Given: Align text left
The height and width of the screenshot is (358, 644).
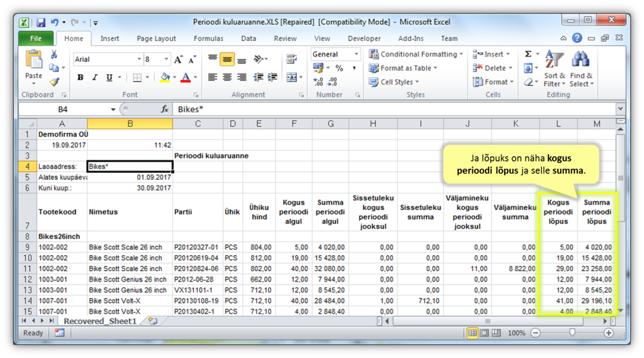Looking at the screenshot, I should coord(213,77).
